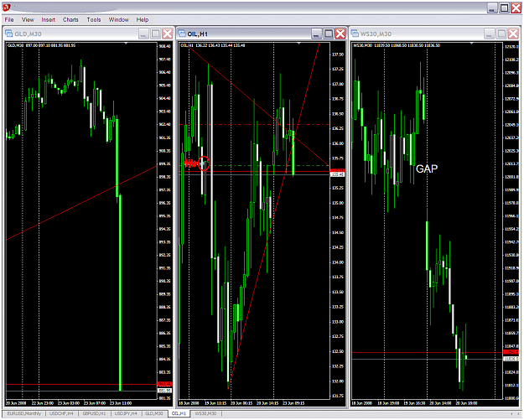Click the OIL,H1 window title text
This screenshot has width=524, height=420.
tap(198, 34)
